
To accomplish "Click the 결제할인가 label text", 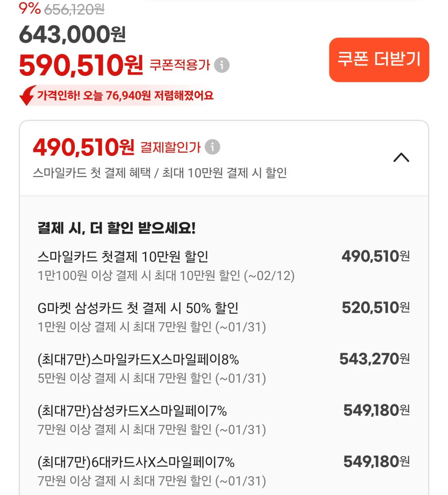I will [170, 147].
